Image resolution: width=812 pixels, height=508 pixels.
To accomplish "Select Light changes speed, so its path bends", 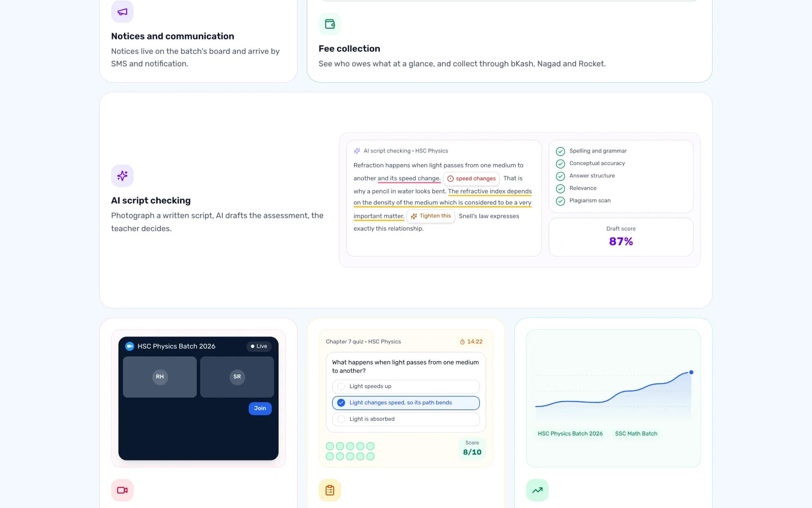I will 406,403.
